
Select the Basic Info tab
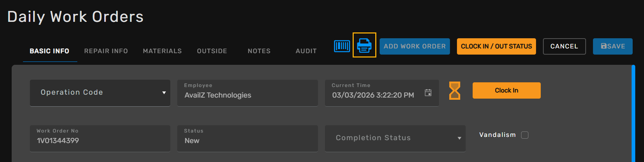(x=50, y=51)
